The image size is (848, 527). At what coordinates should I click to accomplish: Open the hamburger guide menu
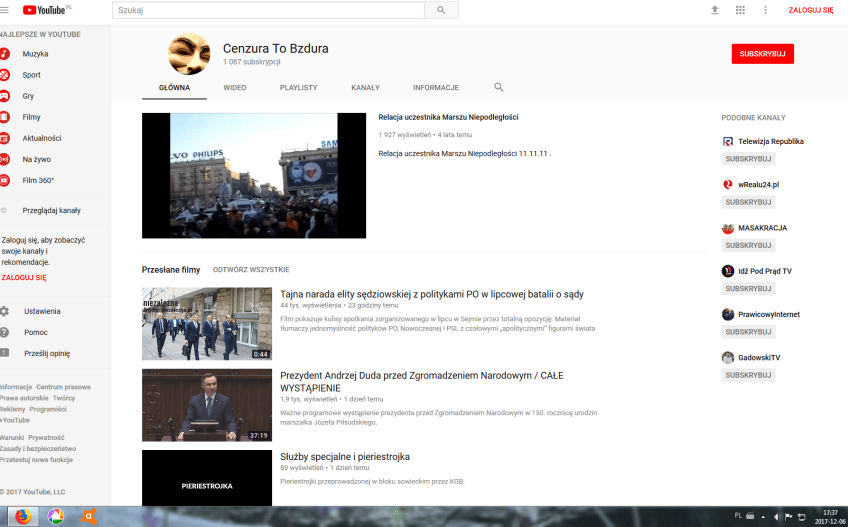point(5,10)
